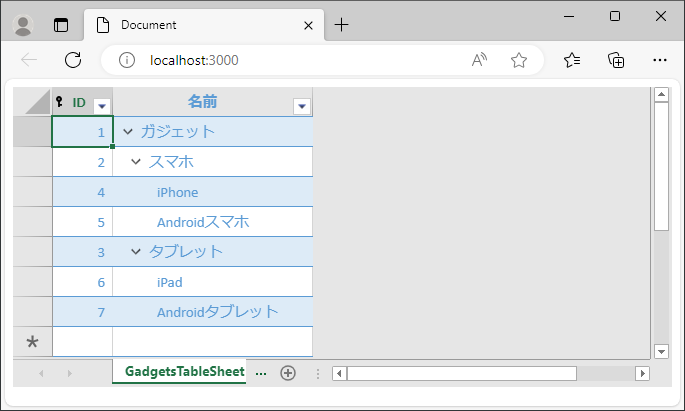
Task: Open the browser Settings and more menu
Action: [x=660, y=60]
